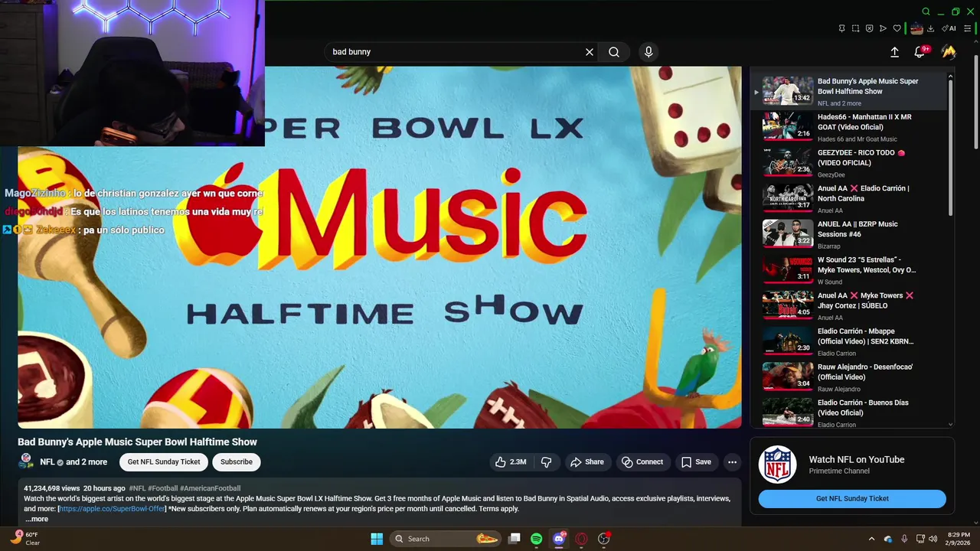Play Eladio Carrión - Buenos Días video
The image size is (980, 551).
pos(848,412)
